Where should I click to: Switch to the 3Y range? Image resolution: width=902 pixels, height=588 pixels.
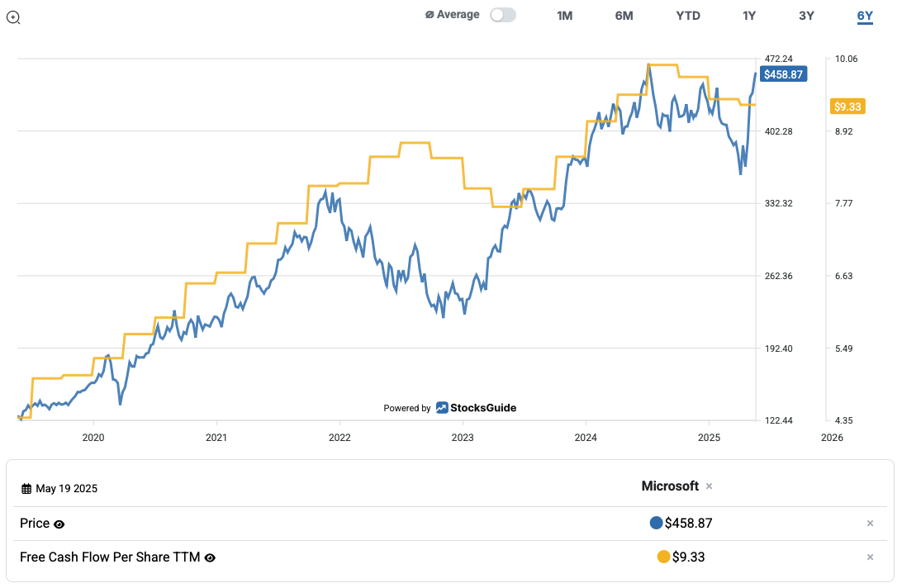coord(806,16)
